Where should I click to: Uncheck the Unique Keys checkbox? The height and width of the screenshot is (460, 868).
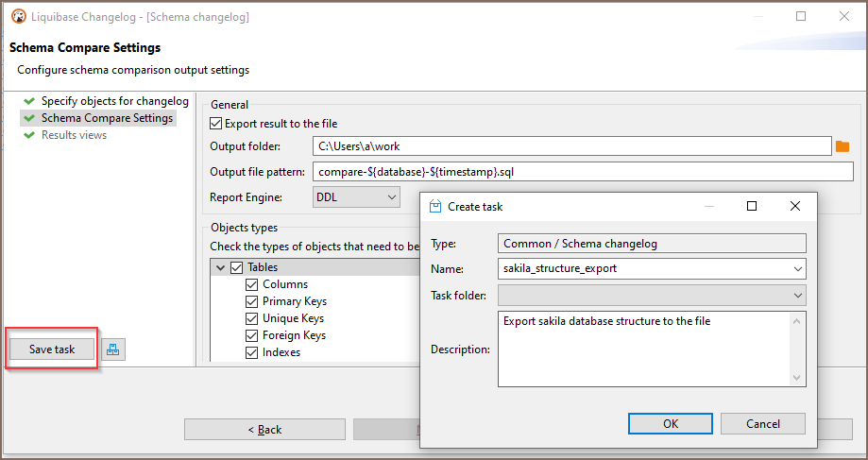[x=252, y=319]
